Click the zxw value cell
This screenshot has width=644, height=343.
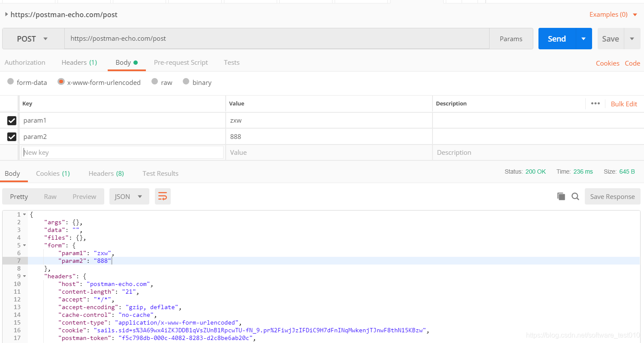point(329,120)
